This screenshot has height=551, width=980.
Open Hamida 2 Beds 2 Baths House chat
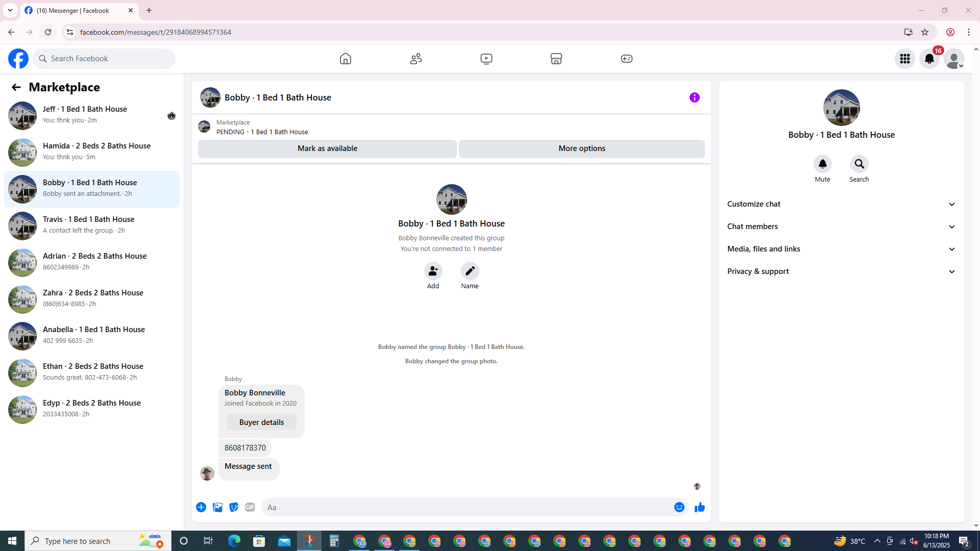point(92,152)
